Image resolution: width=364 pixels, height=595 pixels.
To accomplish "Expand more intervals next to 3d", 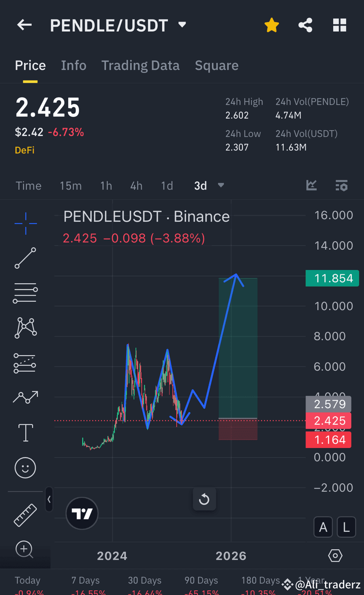I will [x=221, y=186].
